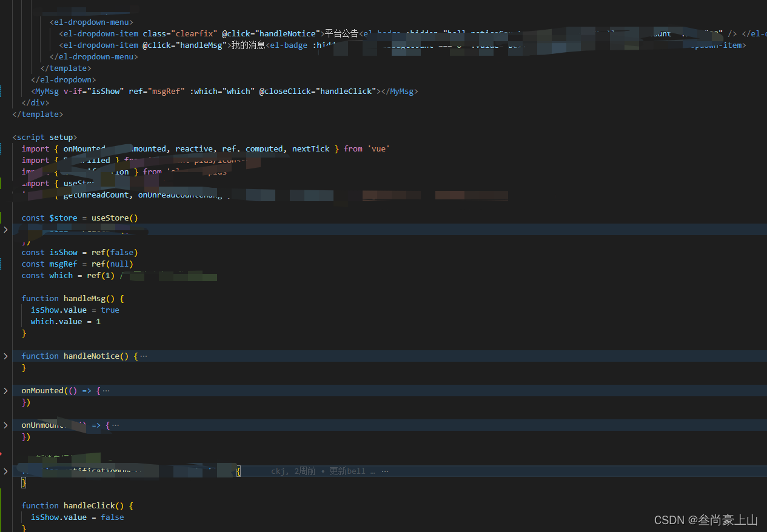Viewport: 767px width, 532px height.
Task: Select the word isShow in ref(false) declaration
Action: tap(62, 252)
